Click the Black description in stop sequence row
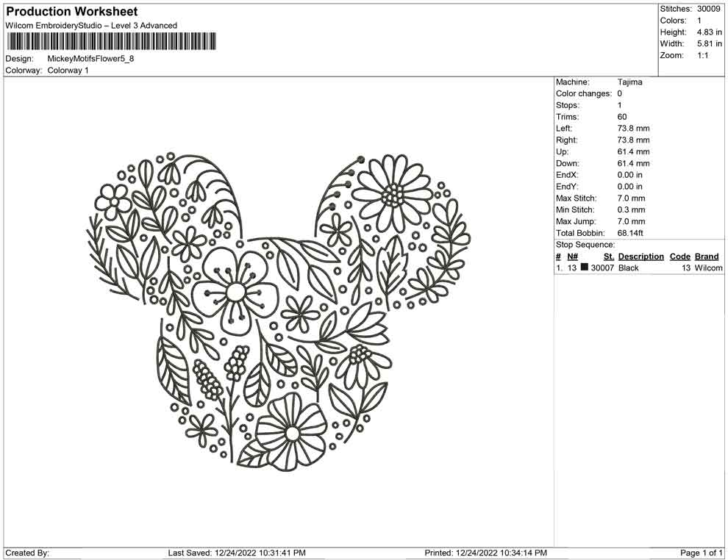Viewport: 728px width, 560px height. point(629,268)
